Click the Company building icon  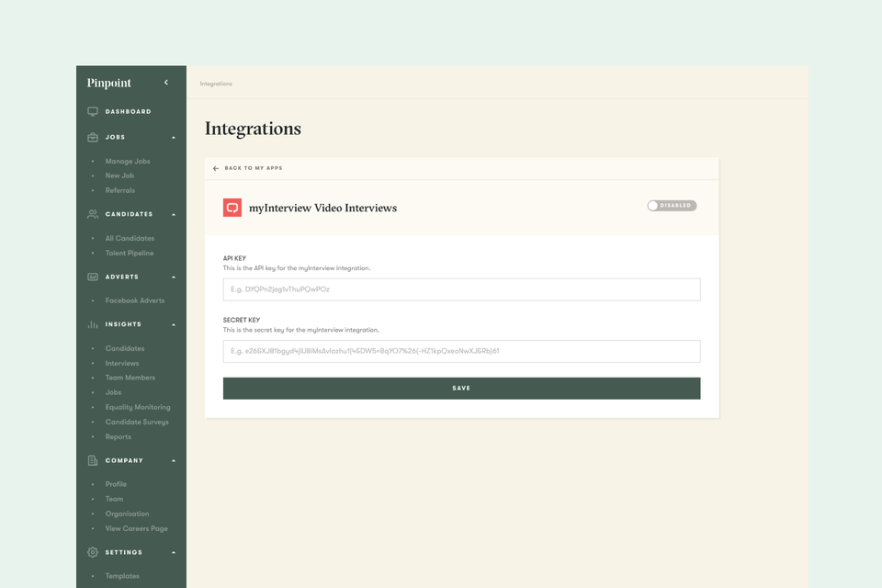click(x=93, y=460)
